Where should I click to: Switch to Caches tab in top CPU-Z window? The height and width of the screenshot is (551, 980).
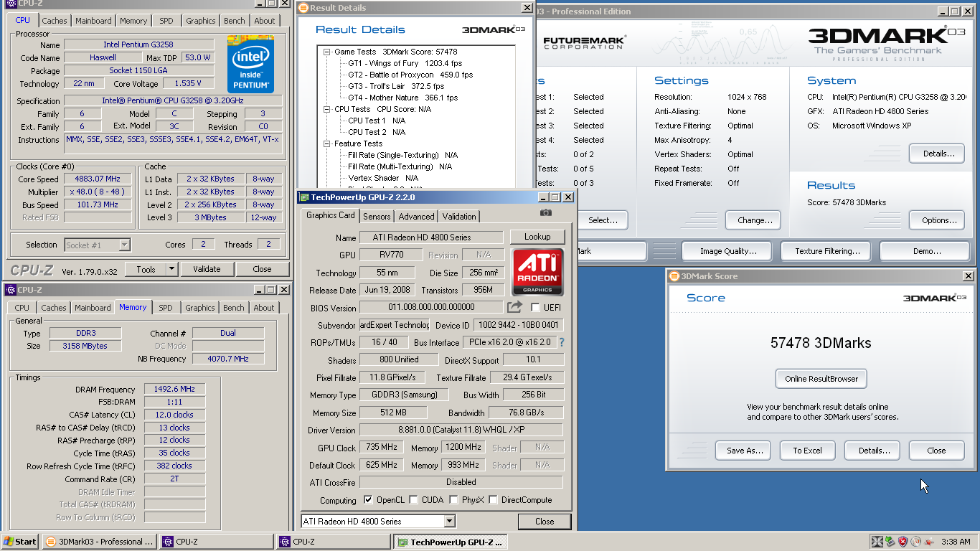[x=54, y=21]
